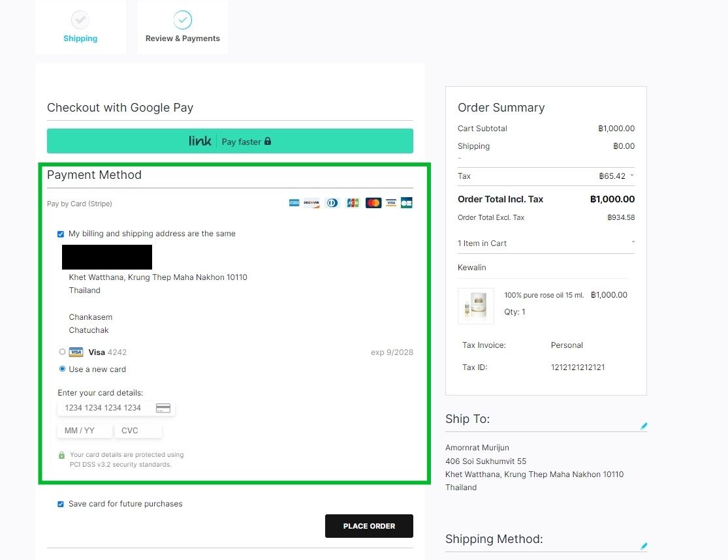Edit Shipping Method pencil icon
Viewport: 728px width, 560px height.
[x=644, y=546]
